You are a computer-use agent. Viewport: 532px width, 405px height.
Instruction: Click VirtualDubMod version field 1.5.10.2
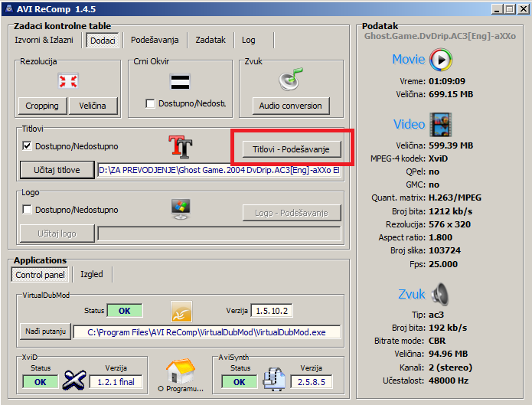tap(272, 311)
